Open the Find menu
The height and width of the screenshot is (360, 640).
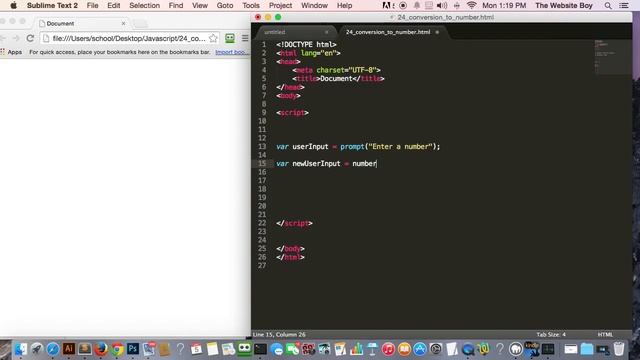pyautogui.click(x=176, y=5)
